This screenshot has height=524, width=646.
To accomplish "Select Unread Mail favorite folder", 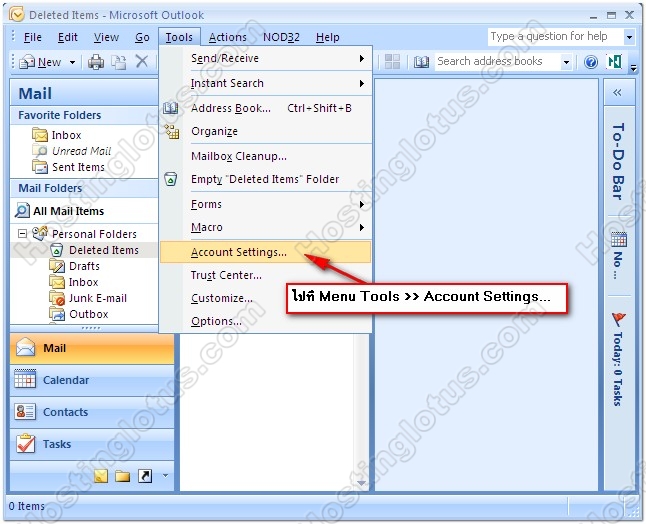I will click(x=81, y=151).
